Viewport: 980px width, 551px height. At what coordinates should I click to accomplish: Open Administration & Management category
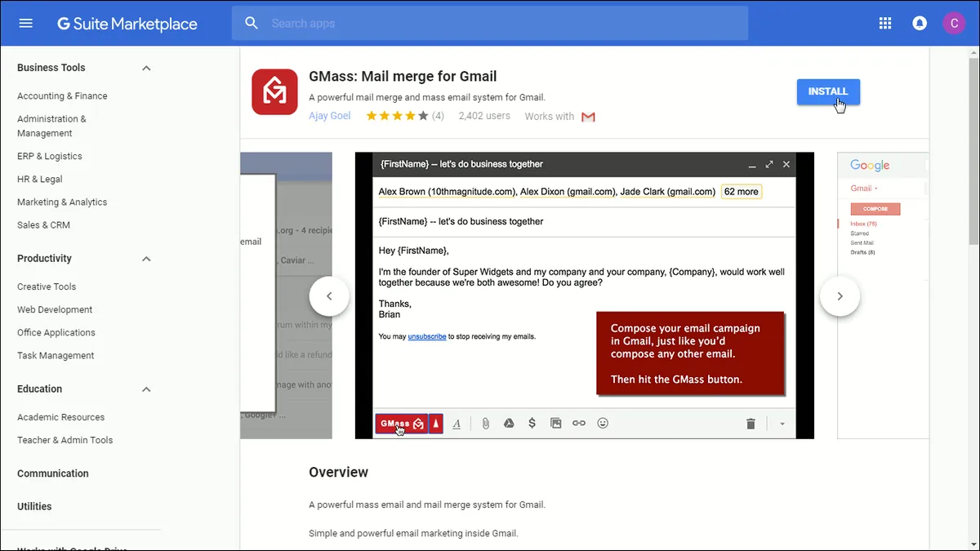[51, 126]
